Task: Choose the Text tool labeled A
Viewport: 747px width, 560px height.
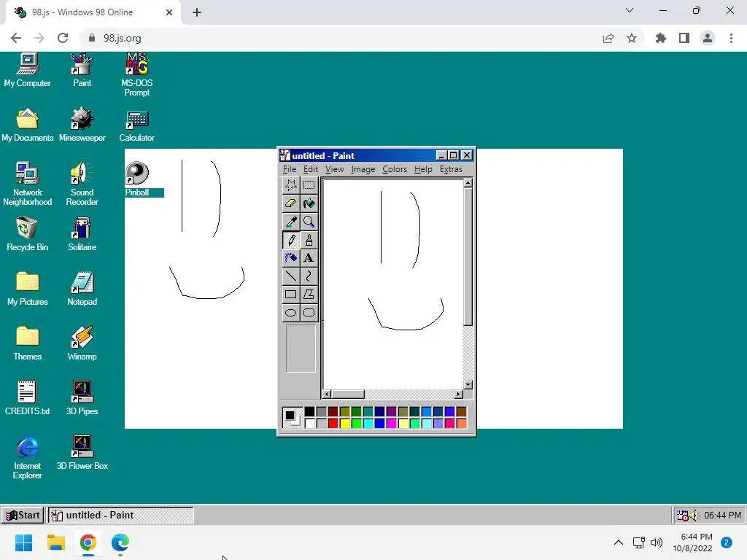Action: point(309,258)
